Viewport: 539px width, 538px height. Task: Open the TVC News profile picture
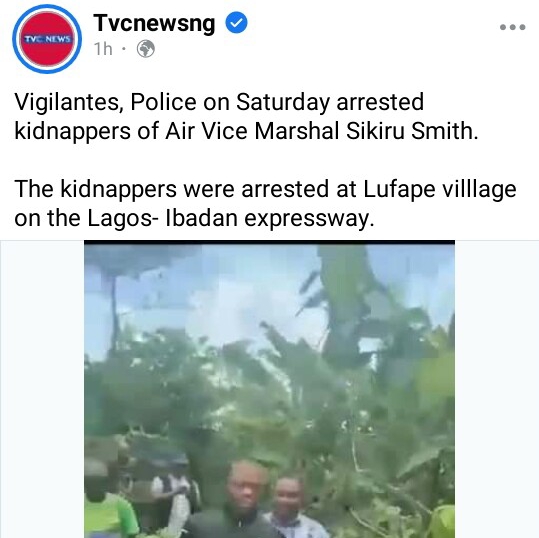(x=47, y=39)
